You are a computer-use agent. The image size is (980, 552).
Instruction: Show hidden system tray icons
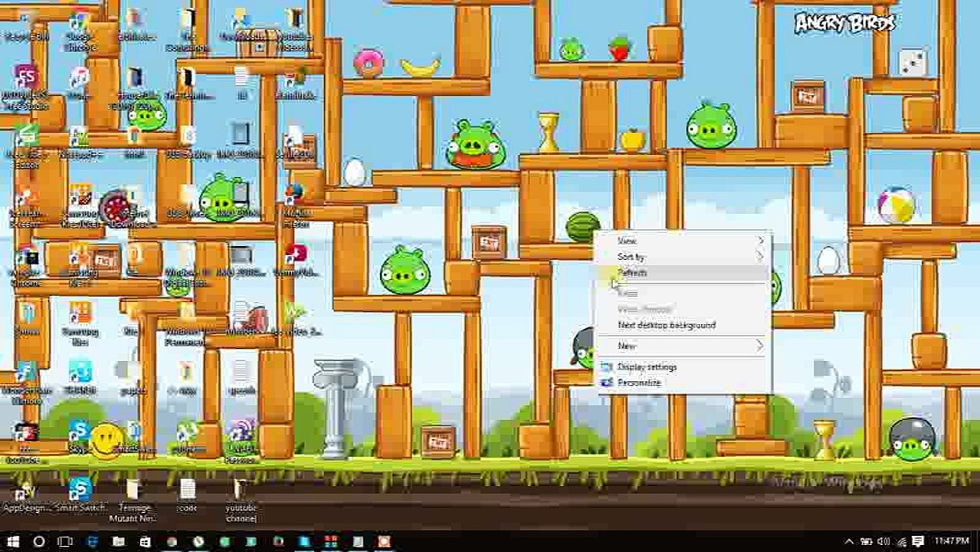point(849,542)
